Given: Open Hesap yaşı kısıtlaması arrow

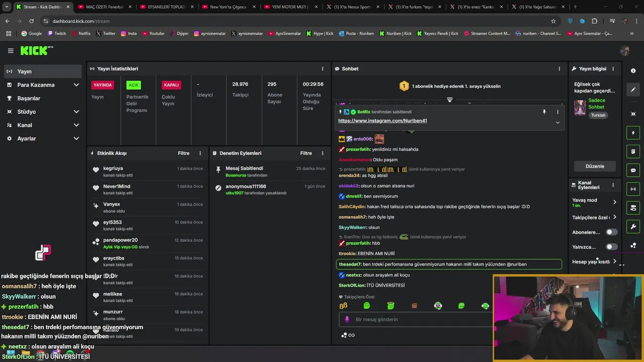Looking at the screenshot, I should [x=614, y=261].
